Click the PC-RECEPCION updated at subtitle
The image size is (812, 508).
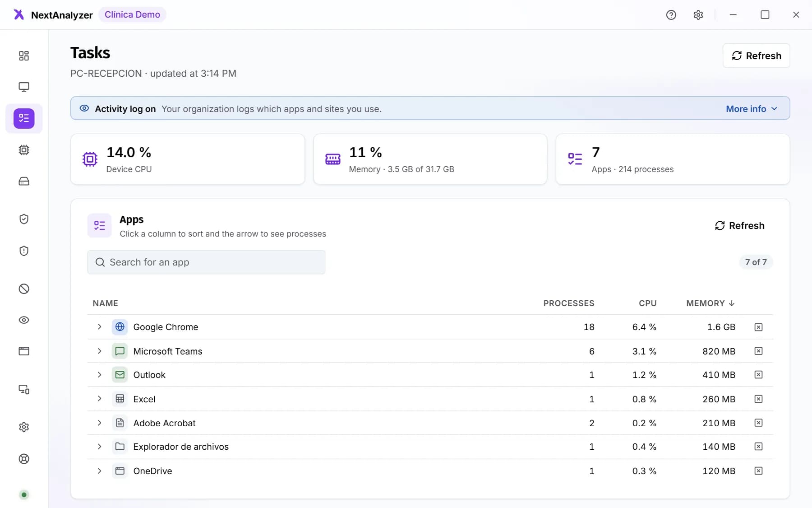point(153,74)
